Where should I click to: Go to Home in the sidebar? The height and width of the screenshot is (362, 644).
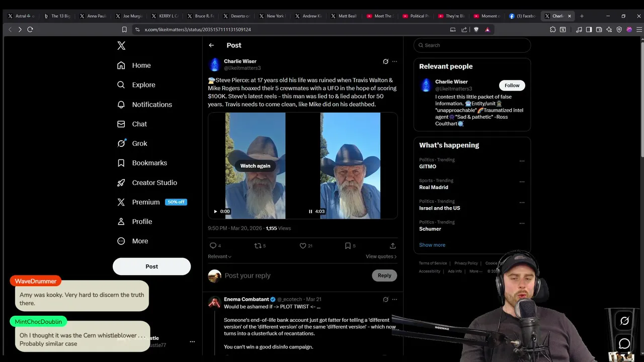coord(134,65)
